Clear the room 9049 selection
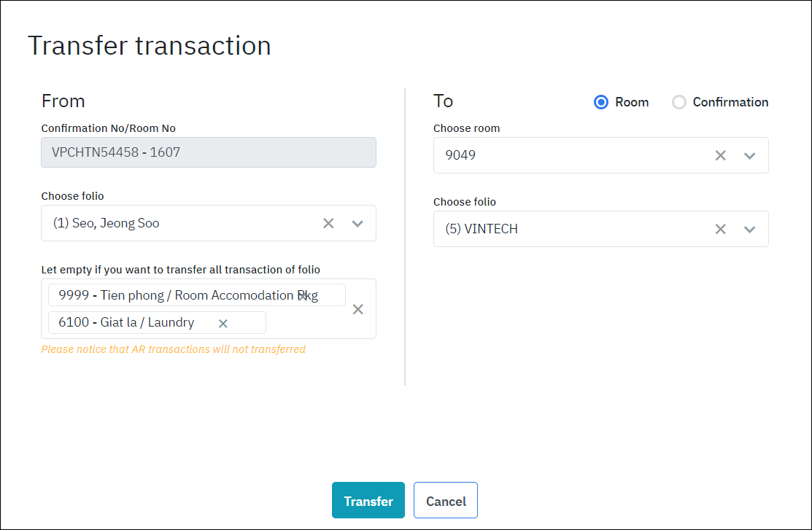The width and height of the screenshot is (812, 530). coord(720,155)
